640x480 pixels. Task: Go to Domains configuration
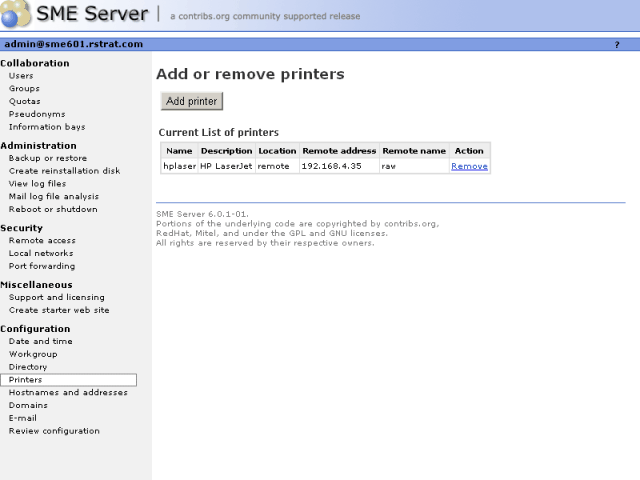28,405
